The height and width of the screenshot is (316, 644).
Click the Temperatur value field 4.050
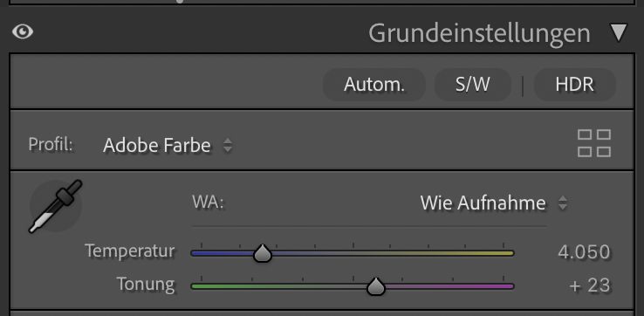tap(584, 252)
